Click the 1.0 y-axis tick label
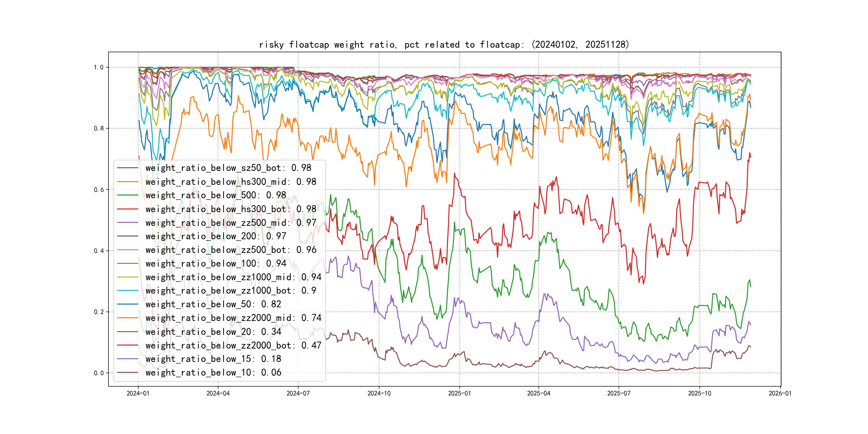 99,68
